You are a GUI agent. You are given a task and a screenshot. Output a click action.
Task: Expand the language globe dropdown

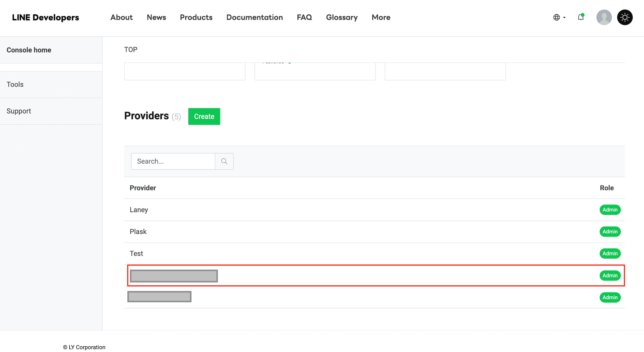(x=559, y=17)
